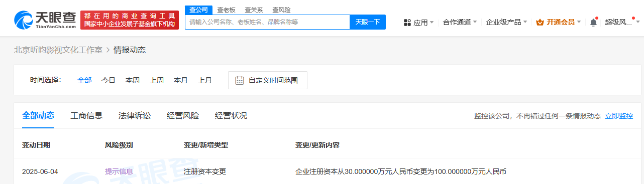Image resolution: width=644 pixels, height=184 pixels.
Task: Switch to the 法律诉讼 tab
Action: pos(135,116)
